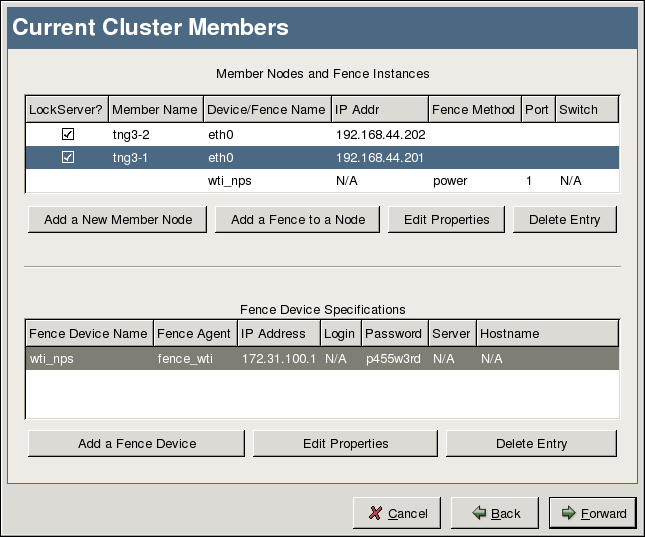The height and width of the screenshot is (537, 645).
Task: Toggle LockServer checkbox for tng3-1
Action: (68, 157)
